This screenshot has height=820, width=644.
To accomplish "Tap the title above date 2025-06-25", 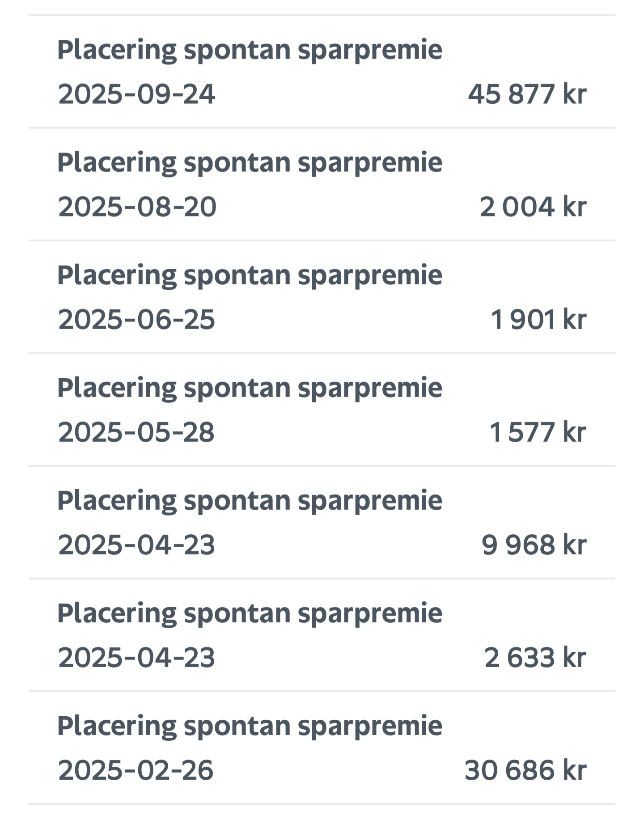I will coord(250,275).
